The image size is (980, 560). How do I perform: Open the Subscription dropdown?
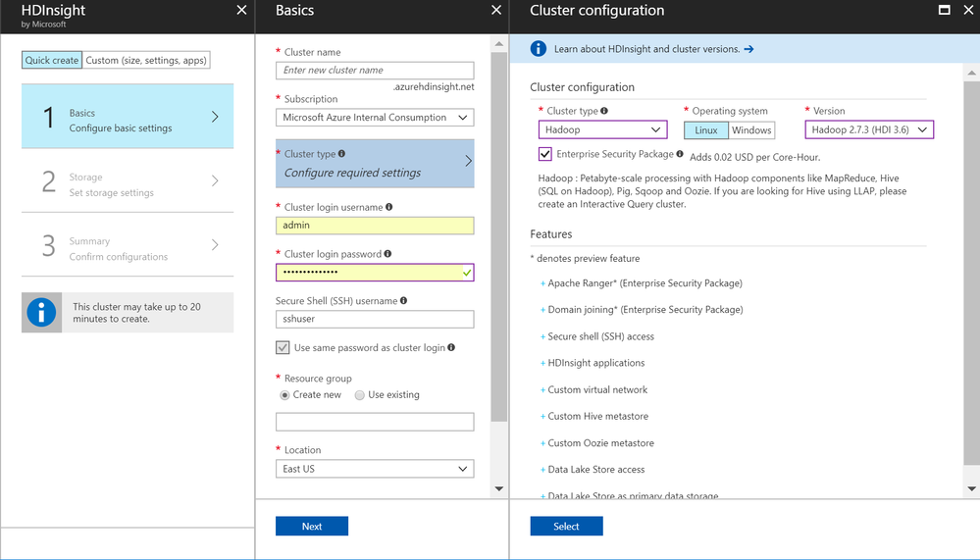tap(375, 118)
